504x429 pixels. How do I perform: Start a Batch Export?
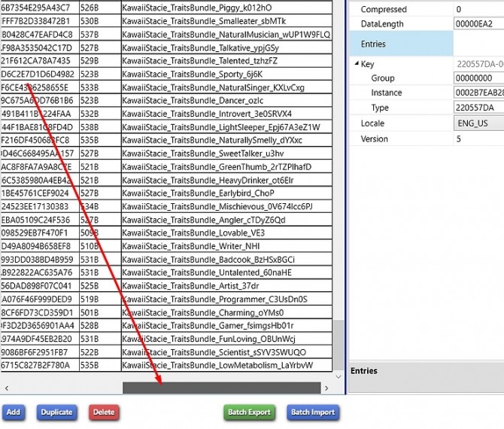tap(249, 412)
